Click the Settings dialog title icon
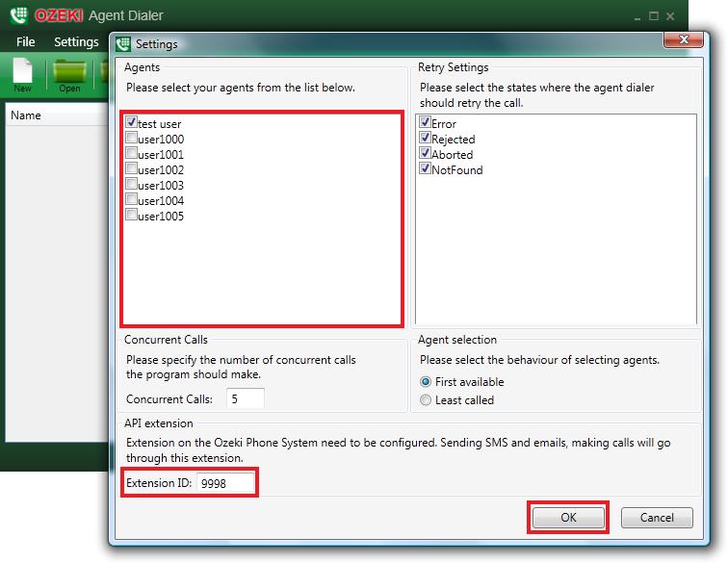Image resolution: width=728 pixels, height=563 pixels. click(x=123, y=43)
